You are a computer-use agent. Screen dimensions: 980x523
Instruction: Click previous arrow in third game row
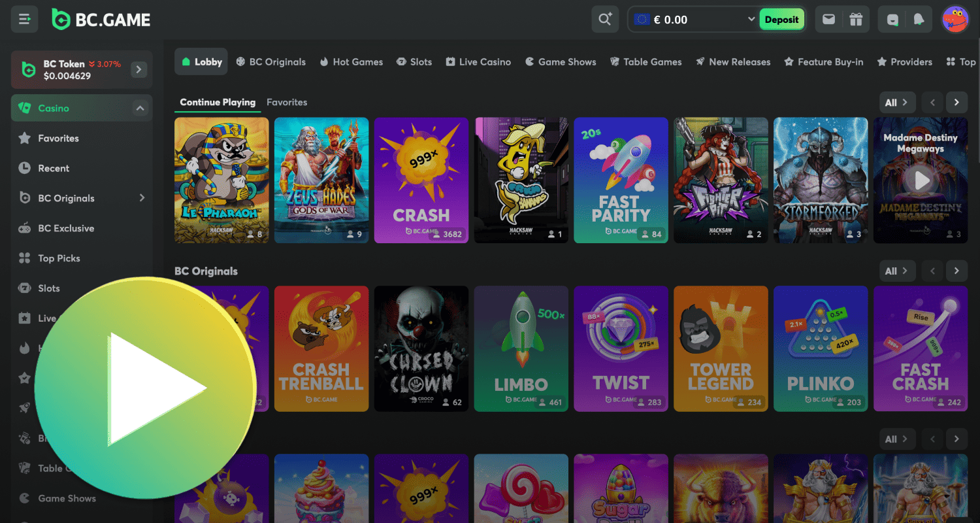[933, 439]
